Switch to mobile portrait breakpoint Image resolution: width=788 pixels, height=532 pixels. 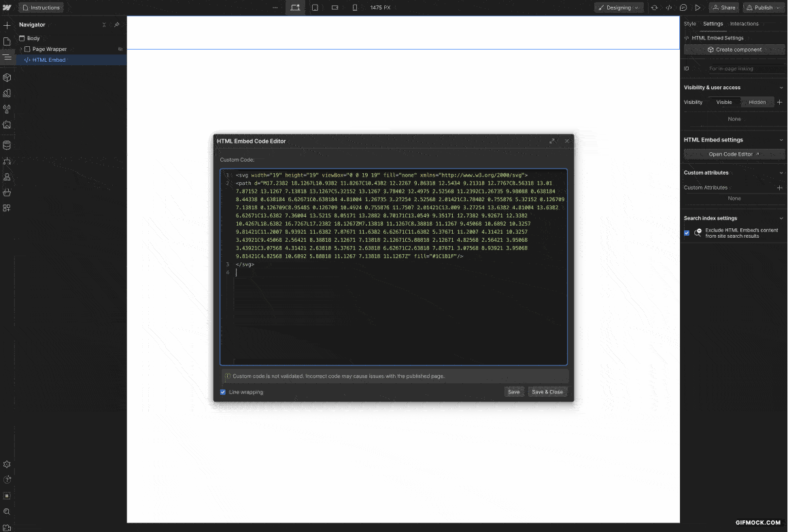click(x=355, y=7)
